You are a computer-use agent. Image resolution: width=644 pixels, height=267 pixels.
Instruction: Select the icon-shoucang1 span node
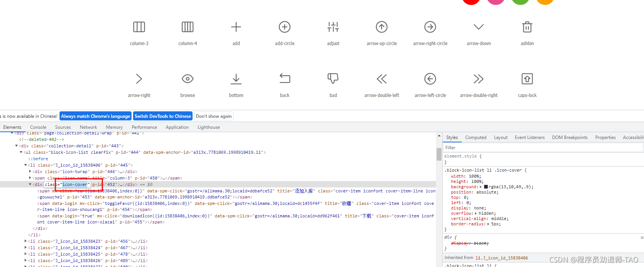coord(235,206)
